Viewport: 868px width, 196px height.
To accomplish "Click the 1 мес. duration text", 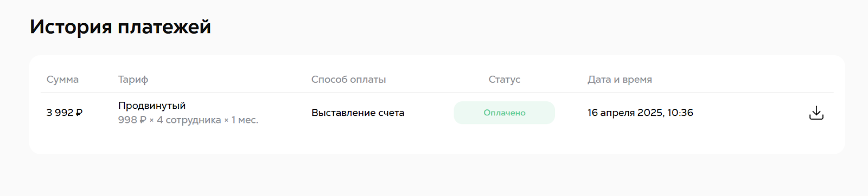I will point(245,120).
